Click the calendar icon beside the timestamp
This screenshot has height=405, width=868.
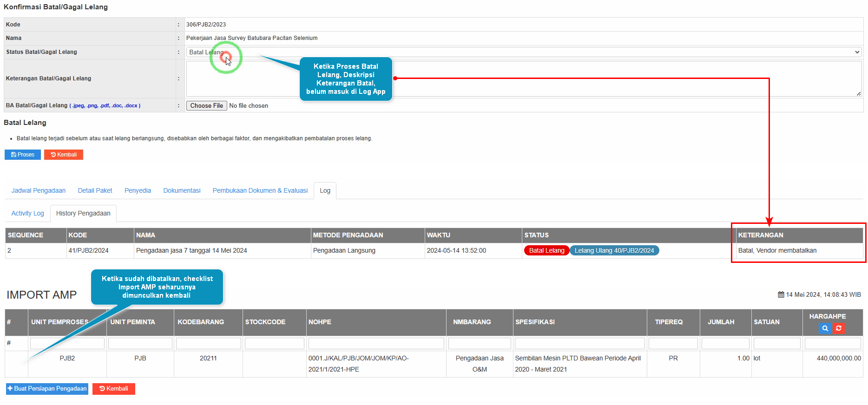[781, 295]
